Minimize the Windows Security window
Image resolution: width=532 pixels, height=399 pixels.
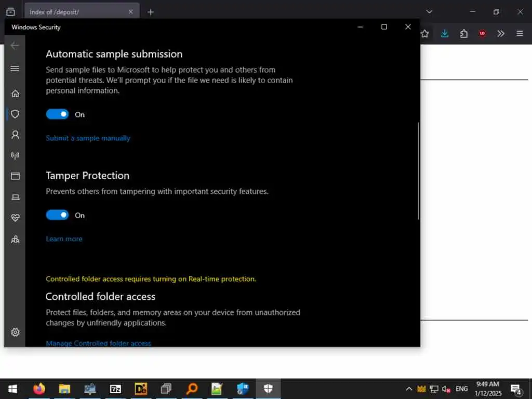(361, 27)
